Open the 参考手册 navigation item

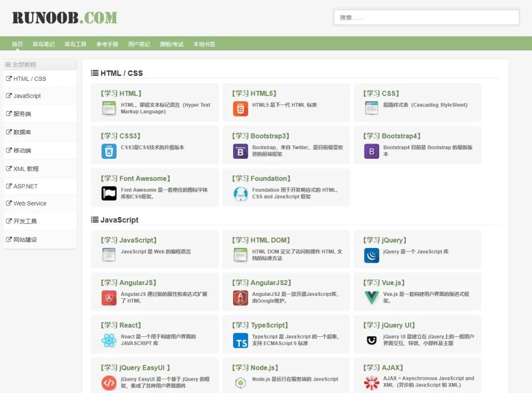coord(107,44)
